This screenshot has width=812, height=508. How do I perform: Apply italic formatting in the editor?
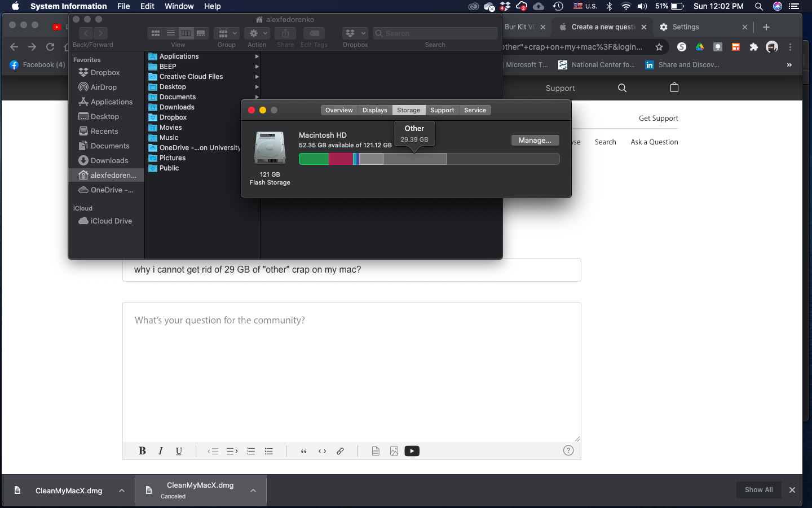(161, 450)
